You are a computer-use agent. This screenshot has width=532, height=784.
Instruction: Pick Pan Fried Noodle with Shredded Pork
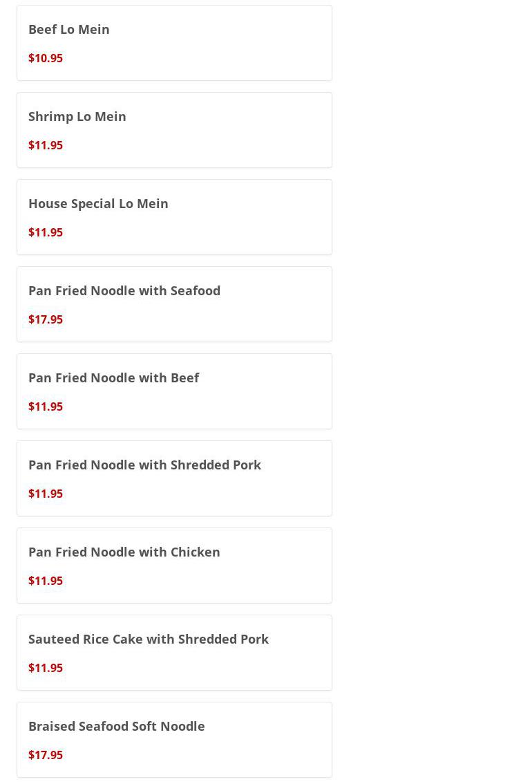coord(144,465)
